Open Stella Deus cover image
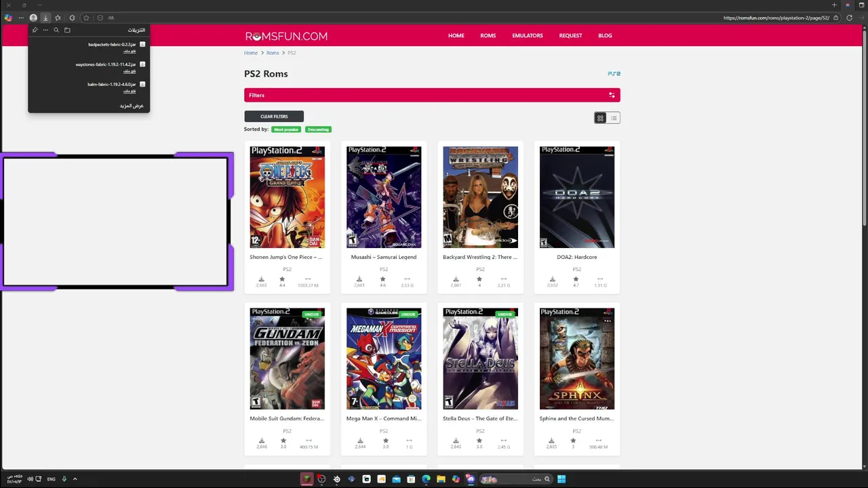868x488 pixels. pyautogui.click(x=480, y=359)
